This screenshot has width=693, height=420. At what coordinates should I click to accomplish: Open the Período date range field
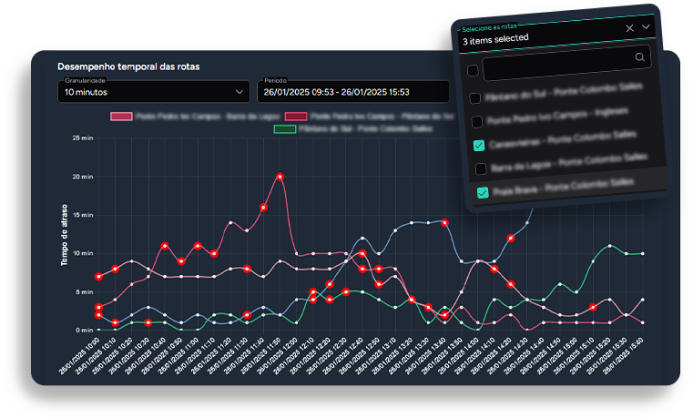pos(353,92)
